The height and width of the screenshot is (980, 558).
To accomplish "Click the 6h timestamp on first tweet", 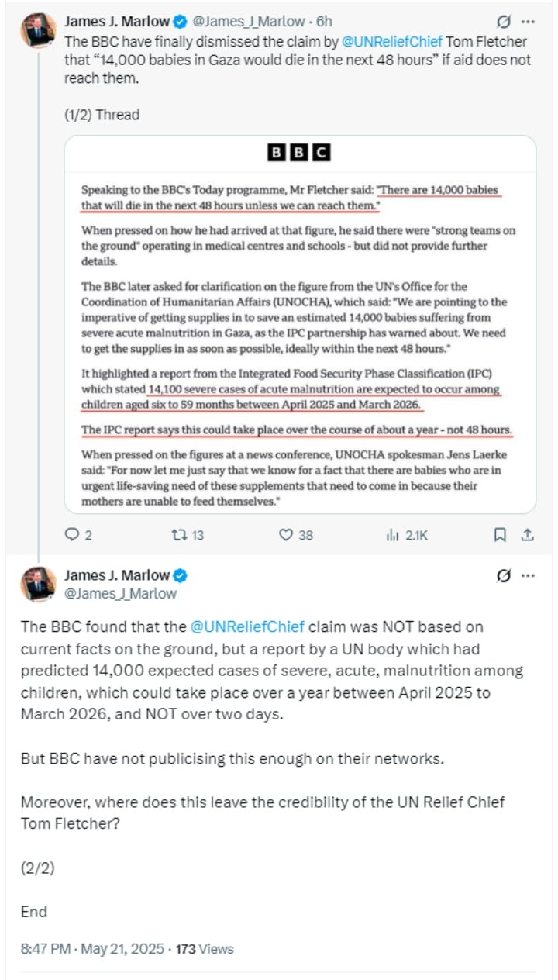I will click(x=324, y=22).
